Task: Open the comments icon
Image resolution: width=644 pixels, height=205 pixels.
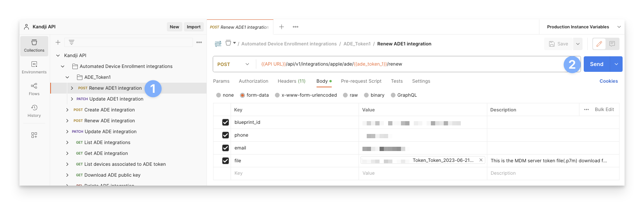Action: click(612, 44)
